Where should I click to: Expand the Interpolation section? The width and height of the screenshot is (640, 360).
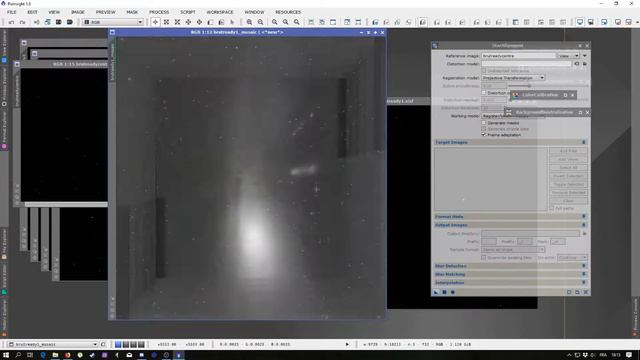coord(583,282)
